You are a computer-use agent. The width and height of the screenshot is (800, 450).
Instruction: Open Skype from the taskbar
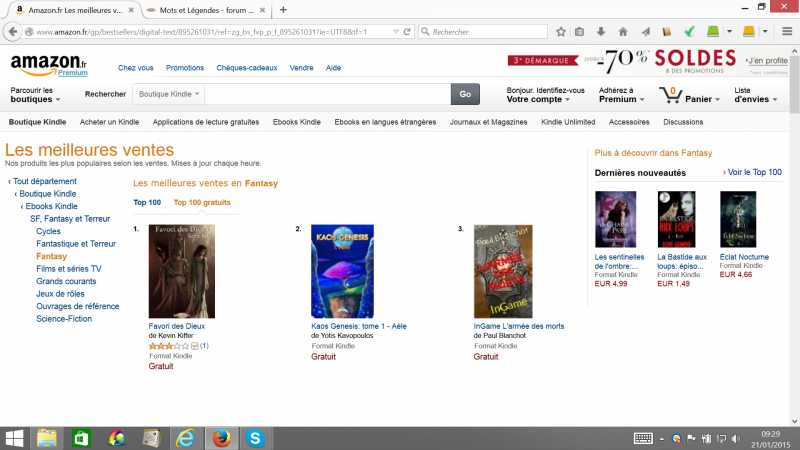pyautogui.click(x=255, y=438)
